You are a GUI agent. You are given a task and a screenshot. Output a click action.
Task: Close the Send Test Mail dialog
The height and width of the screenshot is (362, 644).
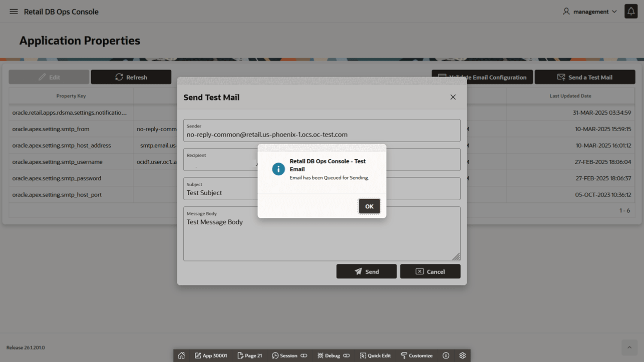click(453, 97)
